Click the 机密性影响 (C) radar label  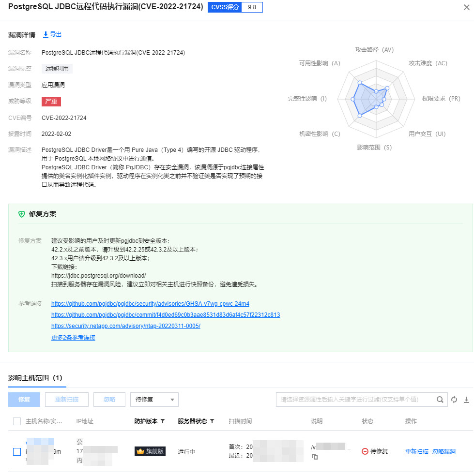pos(320,134)
